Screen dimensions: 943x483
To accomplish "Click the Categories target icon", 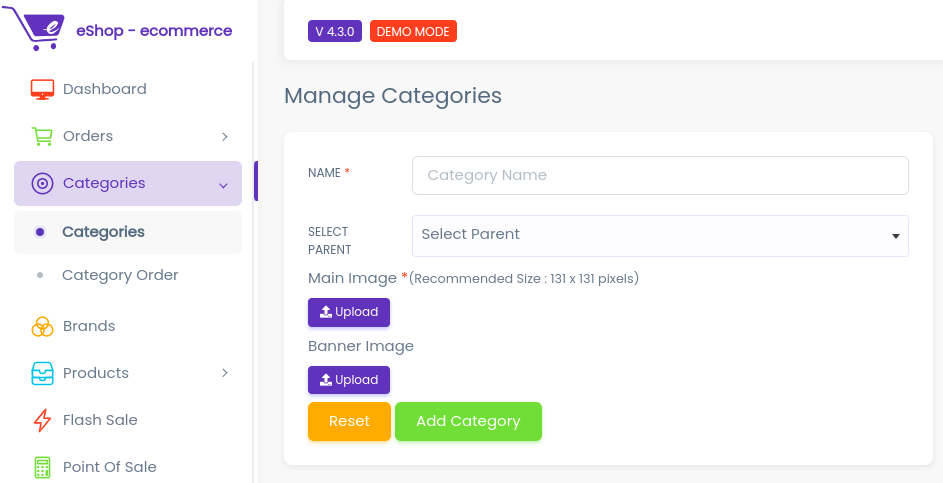I will coord(42,183).
